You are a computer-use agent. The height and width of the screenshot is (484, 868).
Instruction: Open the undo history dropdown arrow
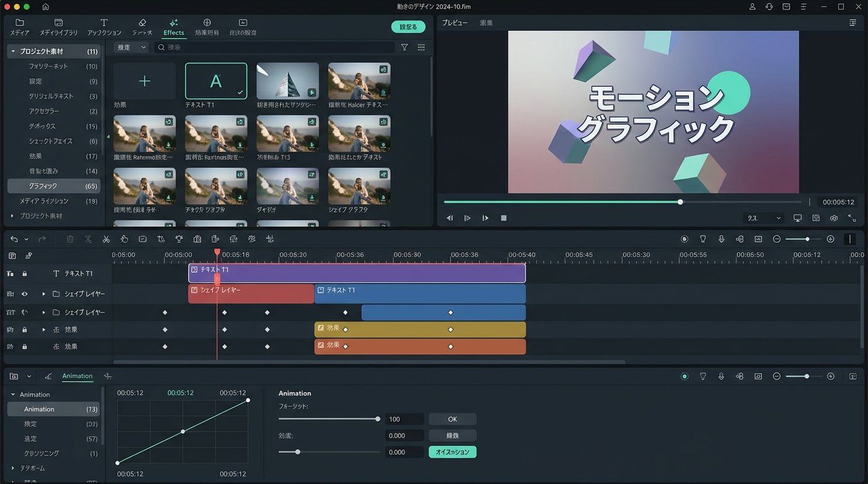point(26,239)
